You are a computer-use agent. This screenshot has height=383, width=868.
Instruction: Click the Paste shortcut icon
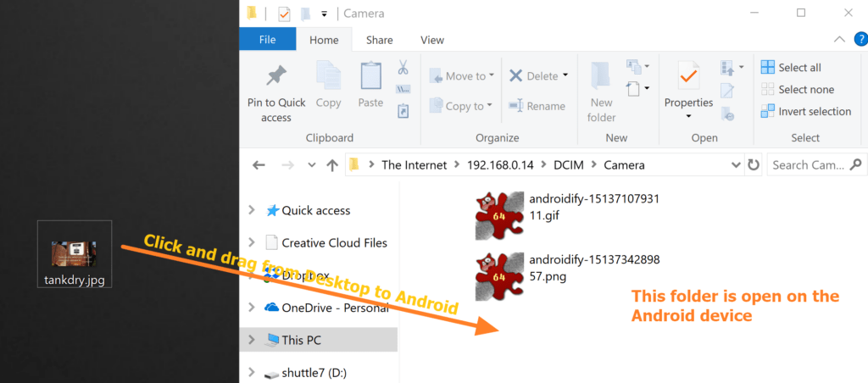pos(403,111)
